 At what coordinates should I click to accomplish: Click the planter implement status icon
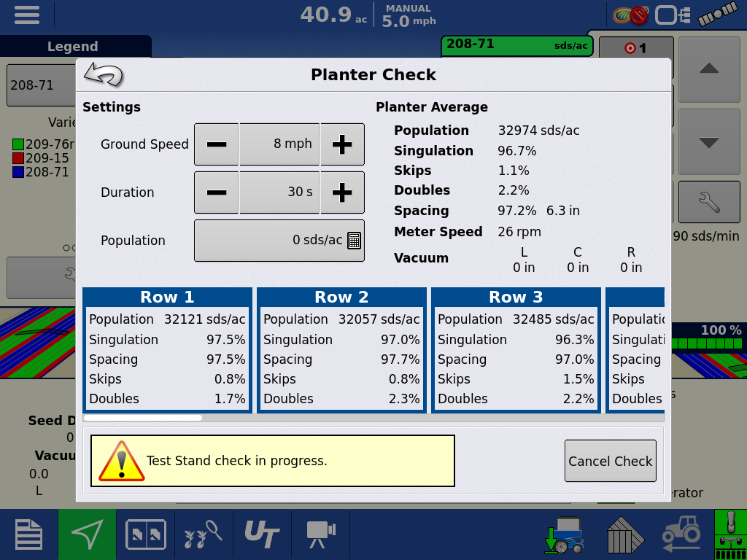coord(731,534)
